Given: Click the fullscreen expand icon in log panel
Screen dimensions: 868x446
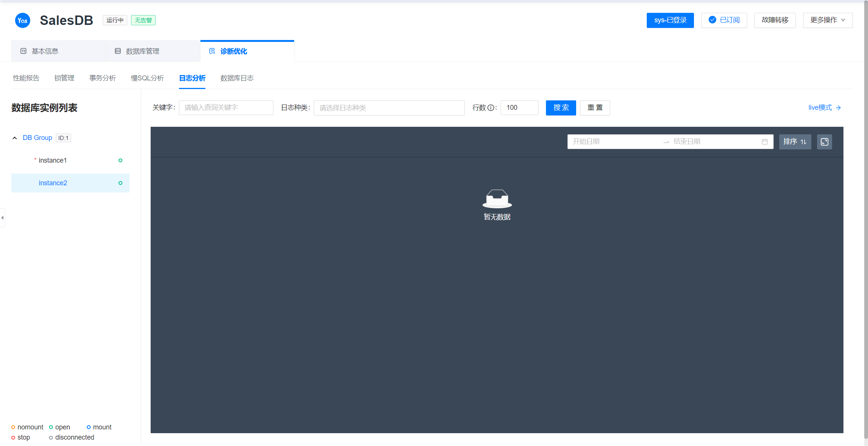Looking at the screenshot, I should (x=824, y=142).
